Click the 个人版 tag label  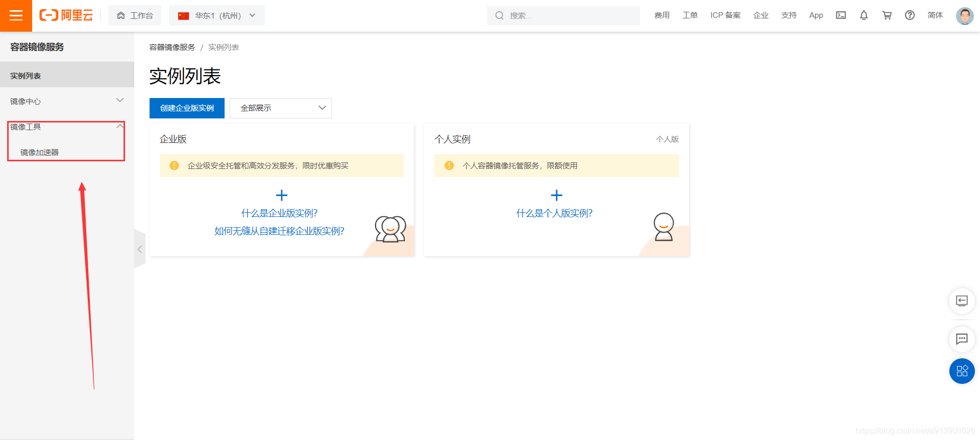click(667, 139)
